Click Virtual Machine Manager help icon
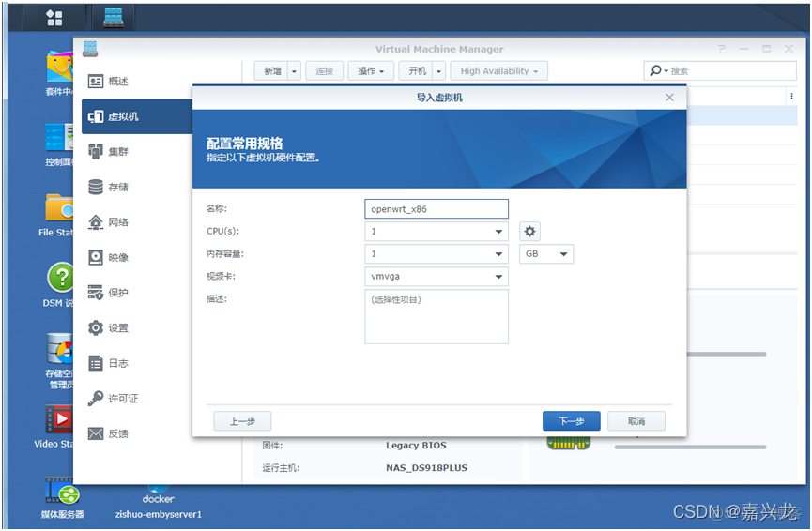Image resolution: width=812 pixels, height=531 pixels. coord(721,49)
